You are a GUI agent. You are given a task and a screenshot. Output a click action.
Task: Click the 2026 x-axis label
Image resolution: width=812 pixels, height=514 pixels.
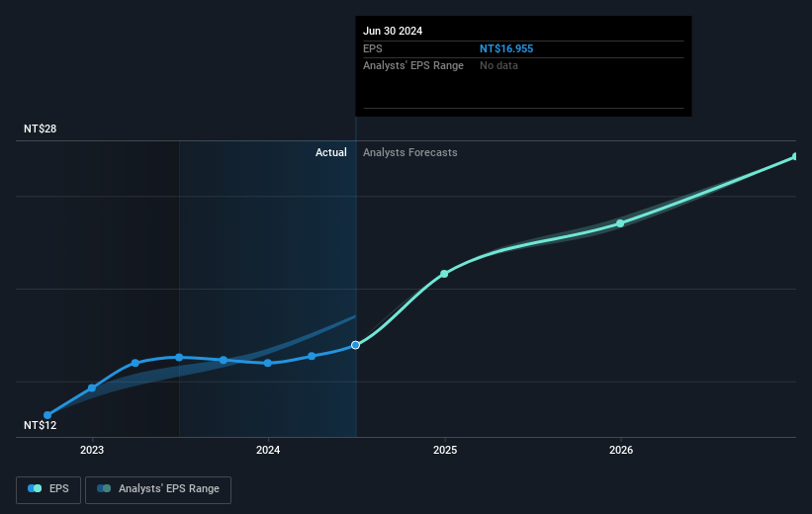(621, 451)
